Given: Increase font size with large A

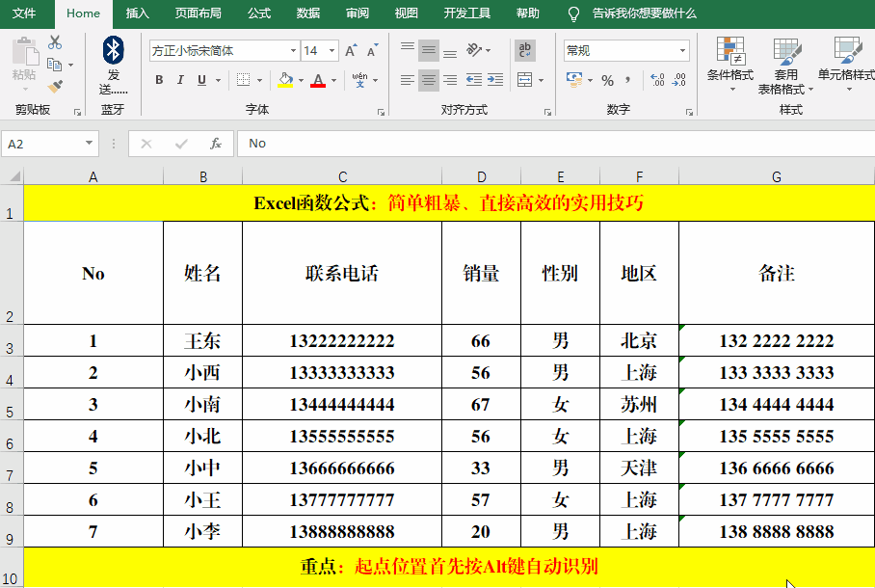Looking at the screenshot, I should click(351, 51).
